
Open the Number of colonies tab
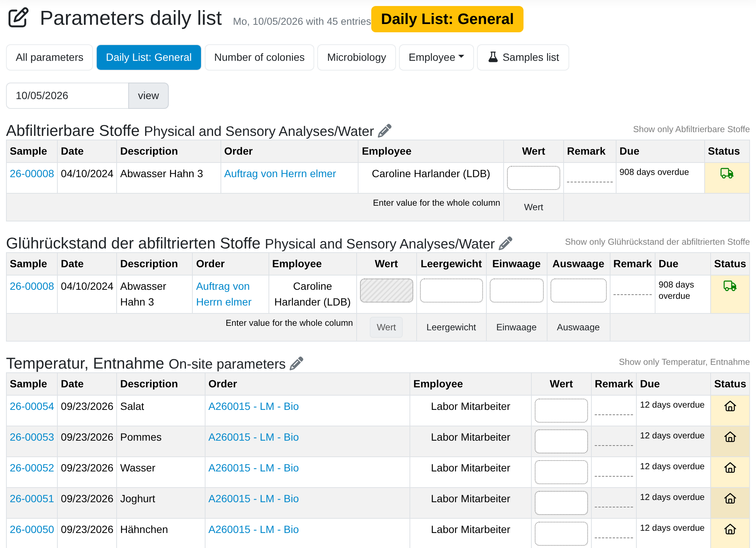click(x=259, y=57)
